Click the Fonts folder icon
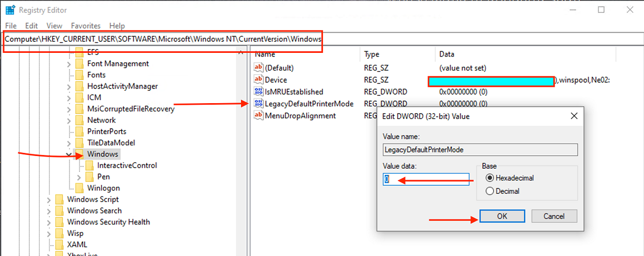Viewport: 644px width, 256px height. [x=79, y=75]
